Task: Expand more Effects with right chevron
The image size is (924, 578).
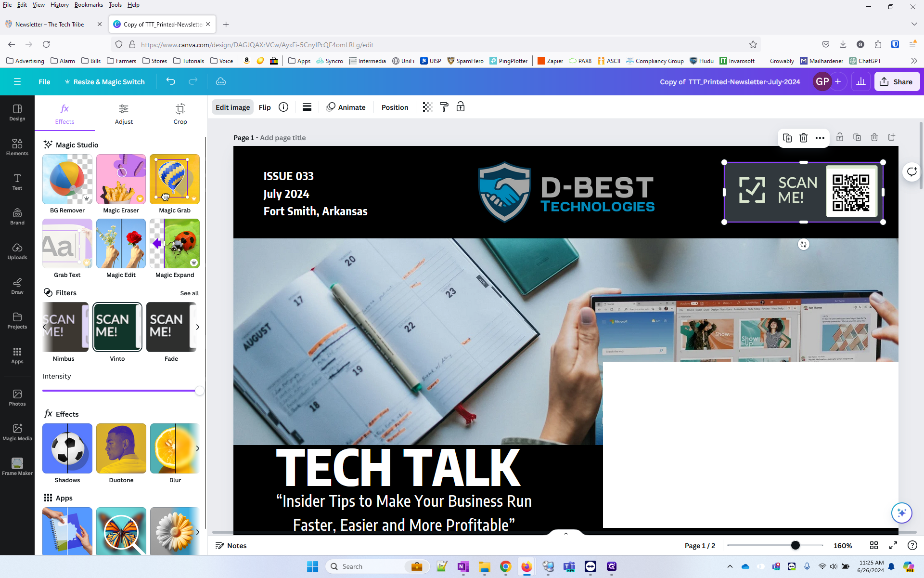Action: pyautogui.click(x=197, y=448)
